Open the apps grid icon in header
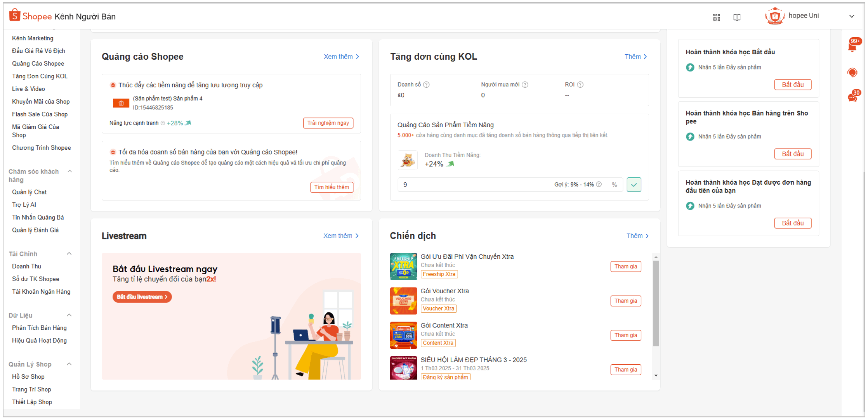This screenshot has height=419, width=868. click(x=716, y=17)
